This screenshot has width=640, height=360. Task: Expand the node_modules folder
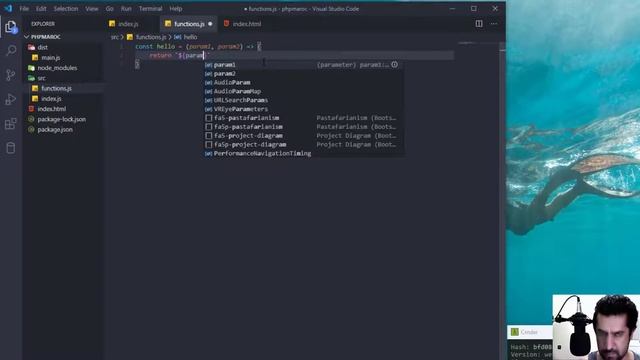click(57, 68)
